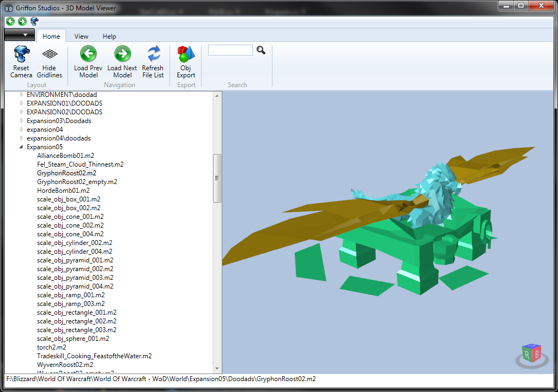Collapse the Expansion05 folder
The width and height of the screenshot is (558, 392).
pos(21,147)
